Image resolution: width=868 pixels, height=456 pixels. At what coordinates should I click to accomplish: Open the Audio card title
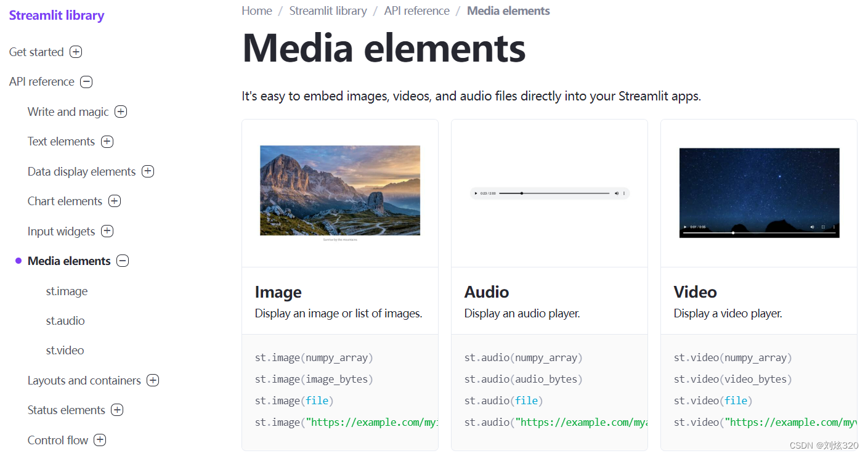tap(487, 291)
